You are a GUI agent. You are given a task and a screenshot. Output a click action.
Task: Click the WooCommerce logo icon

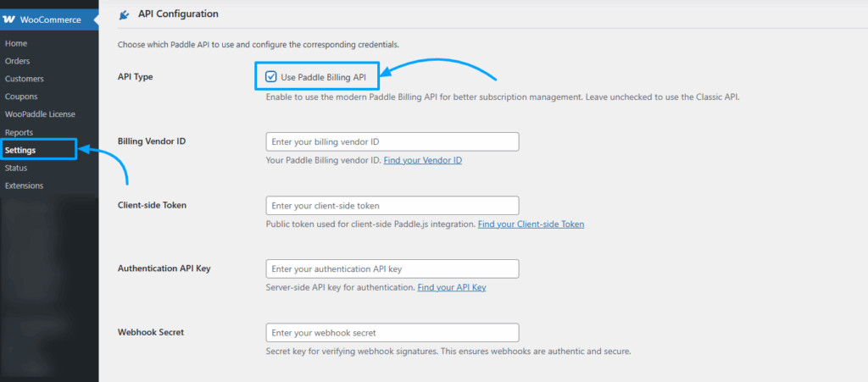point(8,19)
